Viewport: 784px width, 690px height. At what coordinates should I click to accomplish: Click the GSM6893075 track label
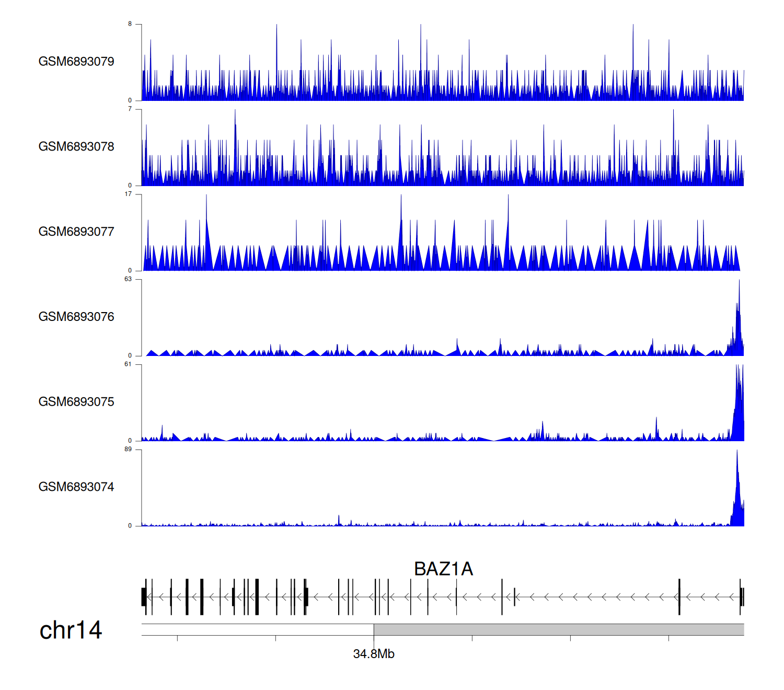[76, 402]
